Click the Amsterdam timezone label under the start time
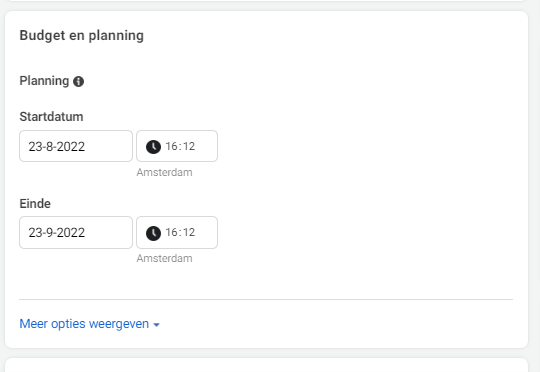The height and width of the screenshot is (372, 540). tap(164, 172)
